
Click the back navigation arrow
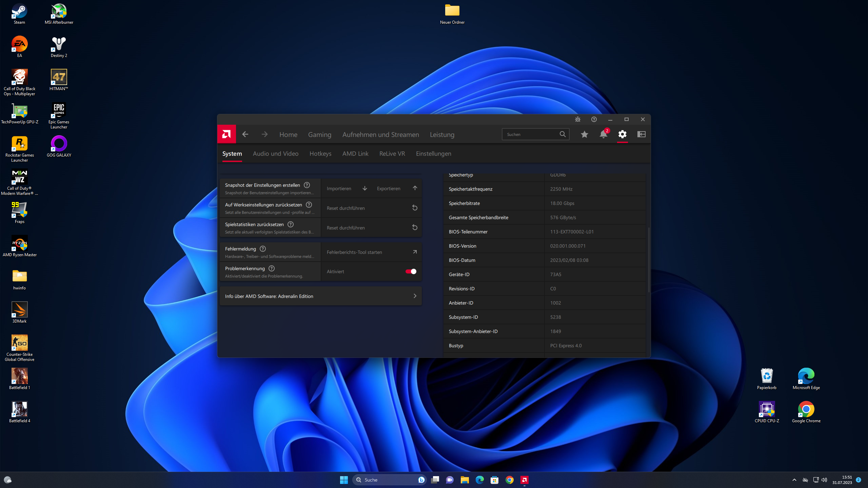[245, 134]
